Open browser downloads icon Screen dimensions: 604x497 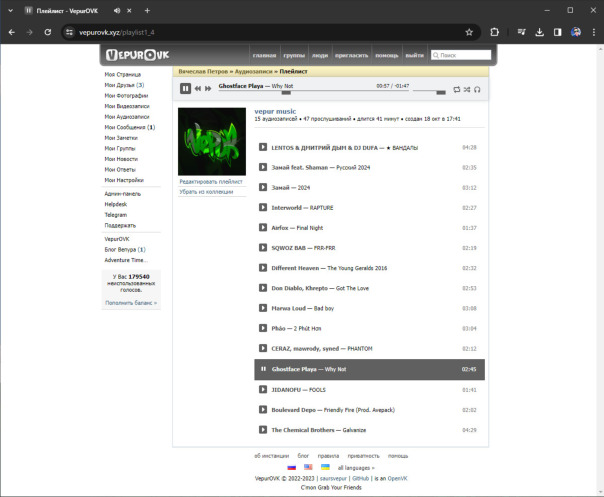tap(539, 32)
